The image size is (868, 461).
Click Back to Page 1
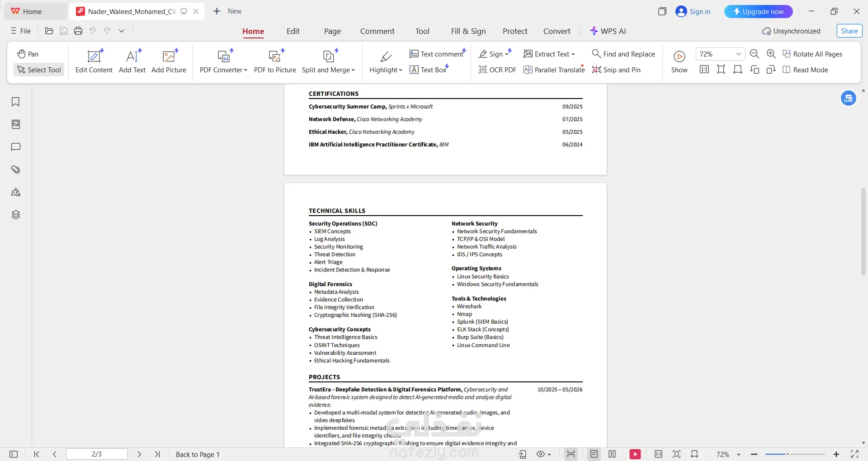(x=198, y=454)
